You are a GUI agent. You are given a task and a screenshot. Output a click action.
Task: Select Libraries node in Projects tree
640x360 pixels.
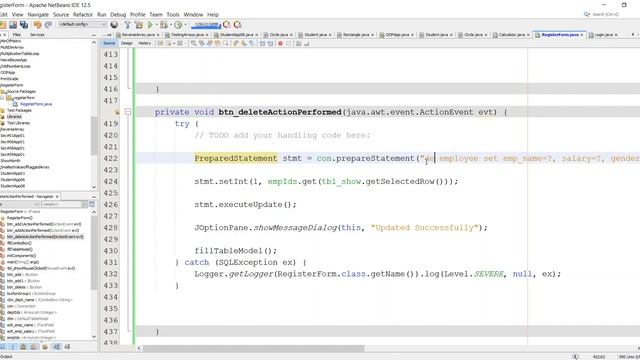14,117
